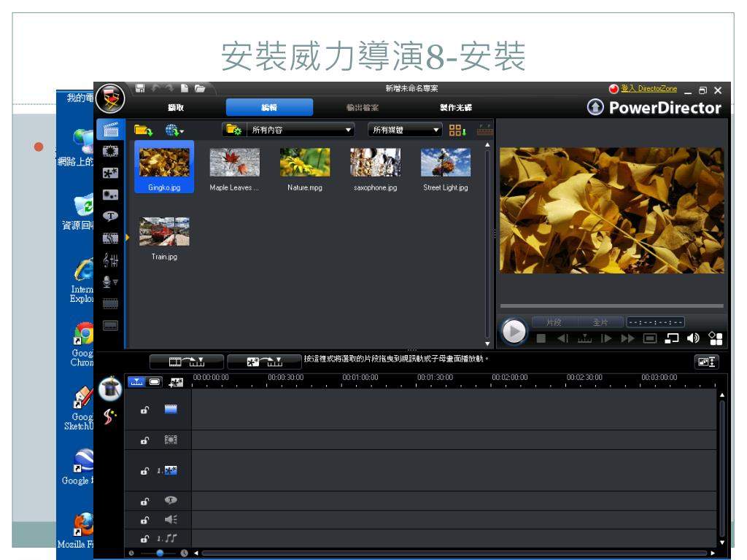Click the CyberLink director chair logo
This screenshot has width=747, height=560.
110,98
